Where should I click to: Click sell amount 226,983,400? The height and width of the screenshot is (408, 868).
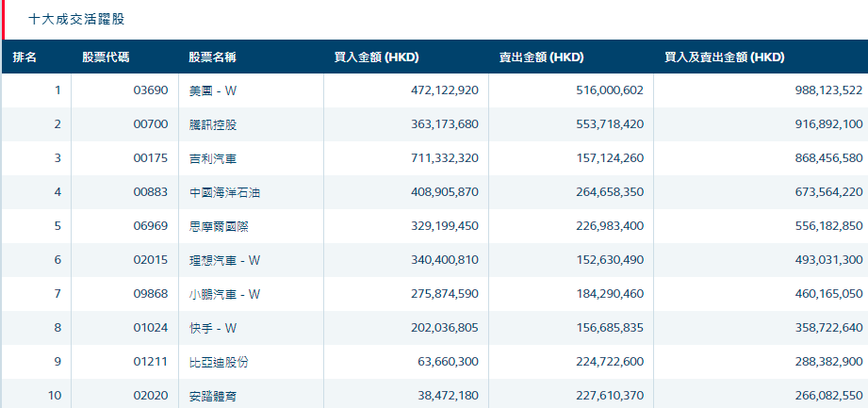tap(610, 226)
